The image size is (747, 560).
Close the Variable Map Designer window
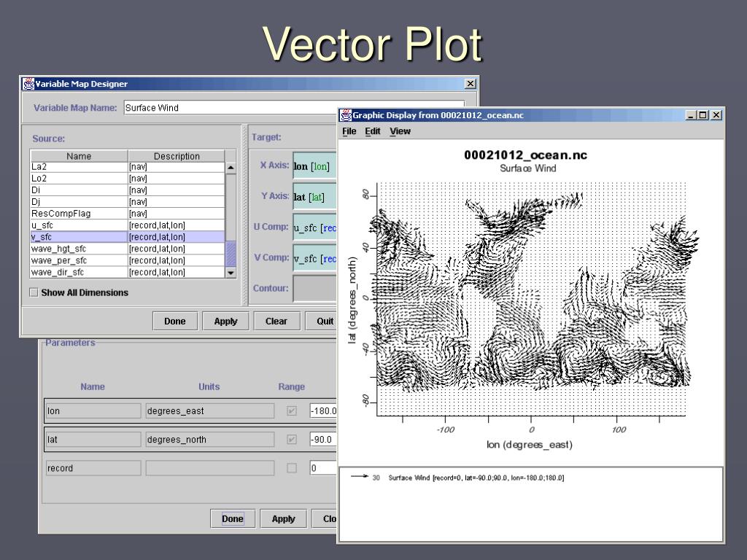(471, 84)
